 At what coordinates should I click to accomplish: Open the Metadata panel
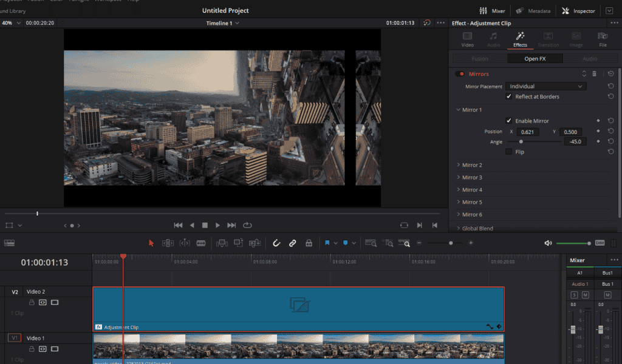tap(533, 11)
